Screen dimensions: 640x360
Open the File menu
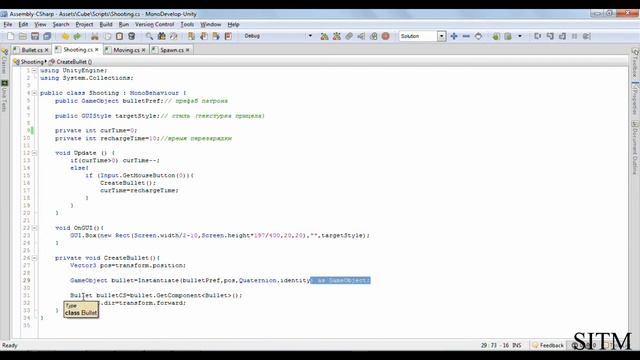[x=8, y=24]
